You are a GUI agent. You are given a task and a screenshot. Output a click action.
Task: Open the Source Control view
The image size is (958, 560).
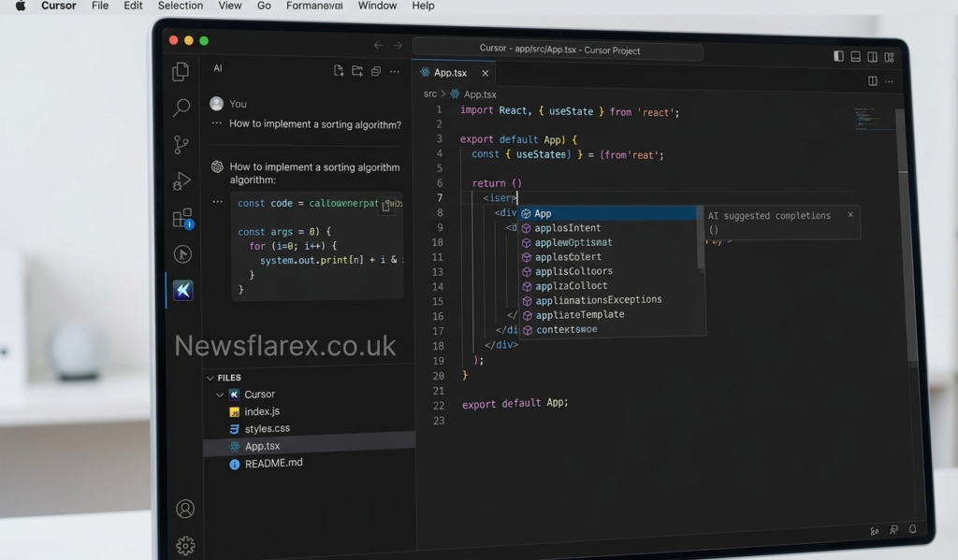coord(182,144)
